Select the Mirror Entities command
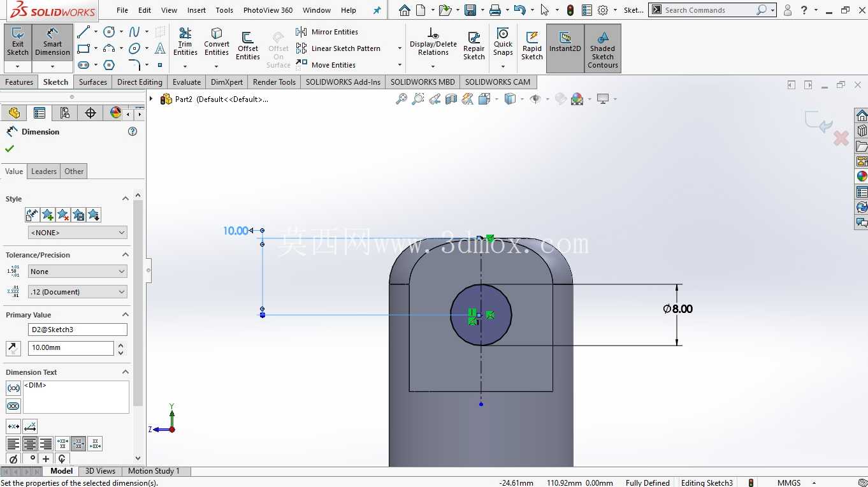This screenshot has height=487, width=868. (x=328, y=32)
